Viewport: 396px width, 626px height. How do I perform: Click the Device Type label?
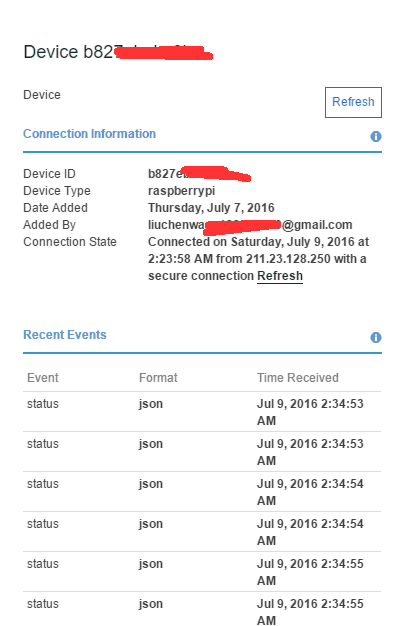click(57, 191)
